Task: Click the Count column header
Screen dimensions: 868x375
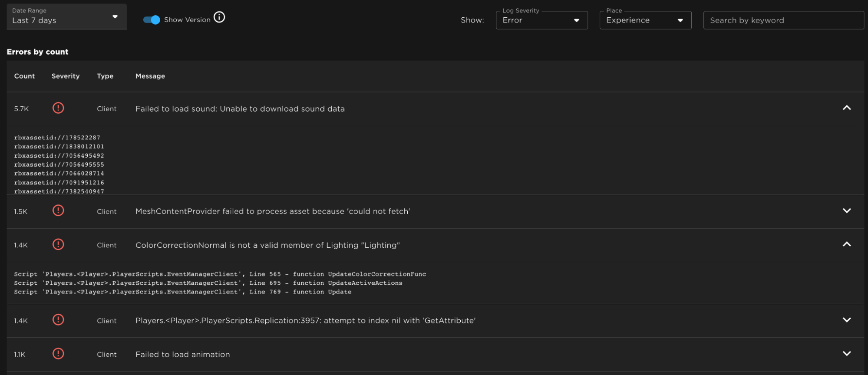Action: (24, 76)
